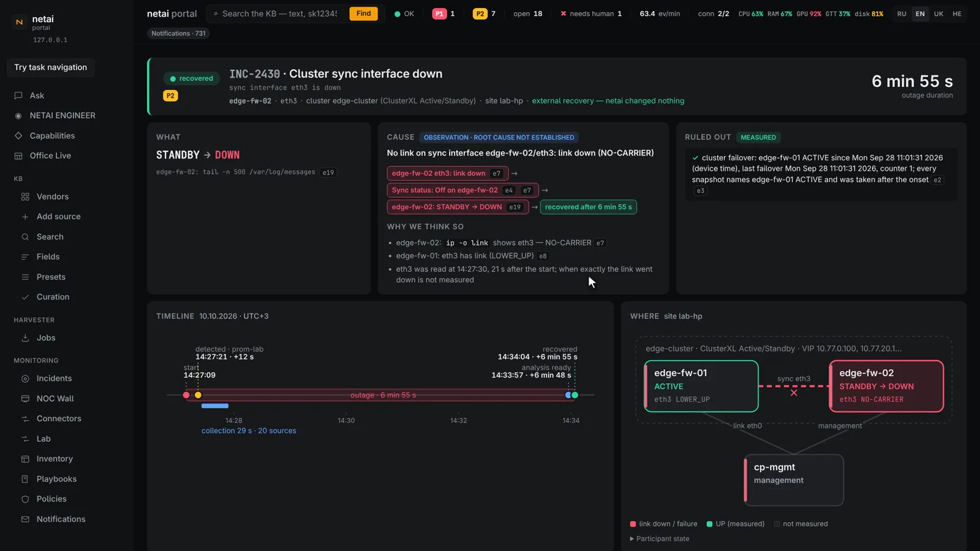The image size is (980, 551).
Task: Click the KB search input field
Action: click(x=279, y=13)
